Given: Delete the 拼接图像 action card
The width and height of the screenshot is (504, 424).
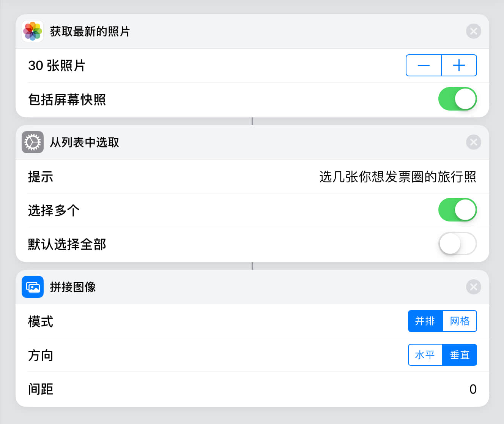Looking at the screenshot, I should (473, 287).
